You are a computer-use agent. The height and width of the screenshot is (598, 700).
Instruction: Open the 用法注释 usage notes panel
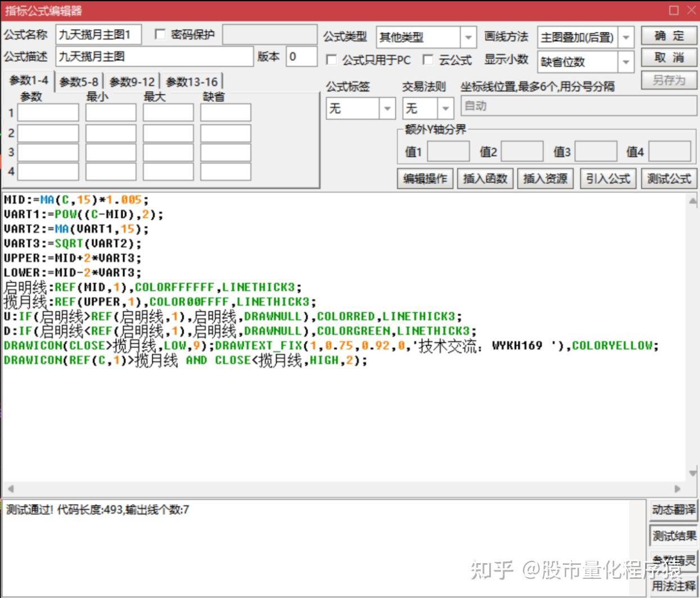coord(674,586)
